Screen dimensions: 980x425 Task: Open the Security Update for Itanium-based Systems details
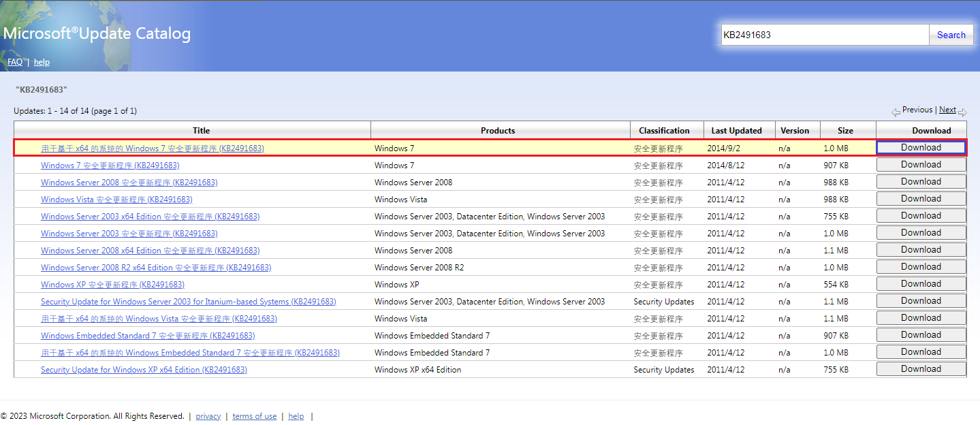click(188, 301)
